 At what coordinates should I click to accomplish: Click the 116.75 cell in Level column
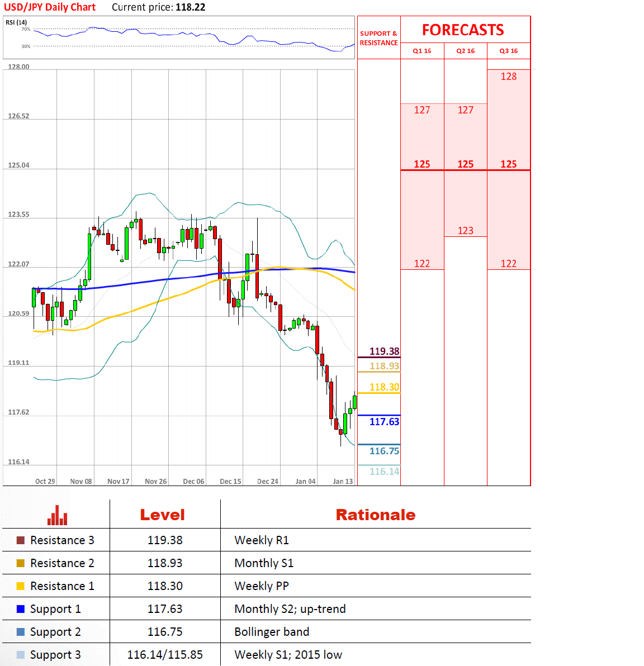pos(165,632)
